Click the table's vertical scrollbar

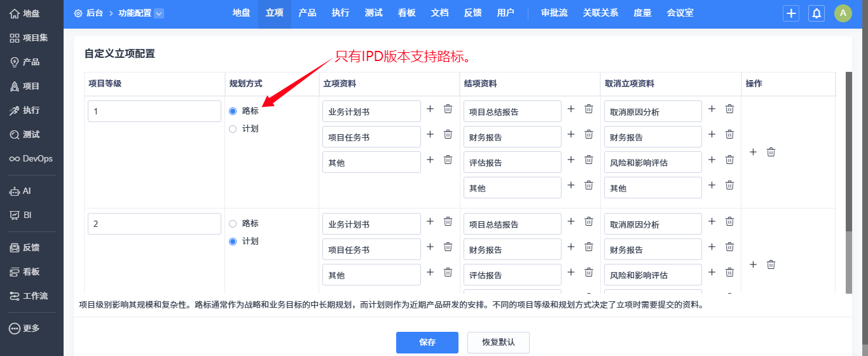[x=848, y=151]
